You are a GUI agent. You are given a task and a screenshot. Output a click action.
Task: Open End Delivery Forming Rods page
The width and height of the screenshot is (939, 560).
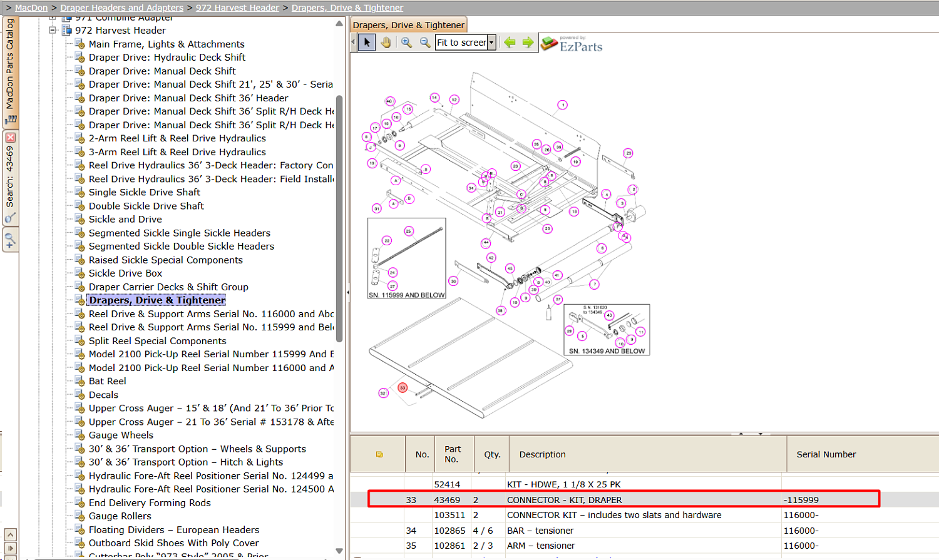tap(150, 502)
